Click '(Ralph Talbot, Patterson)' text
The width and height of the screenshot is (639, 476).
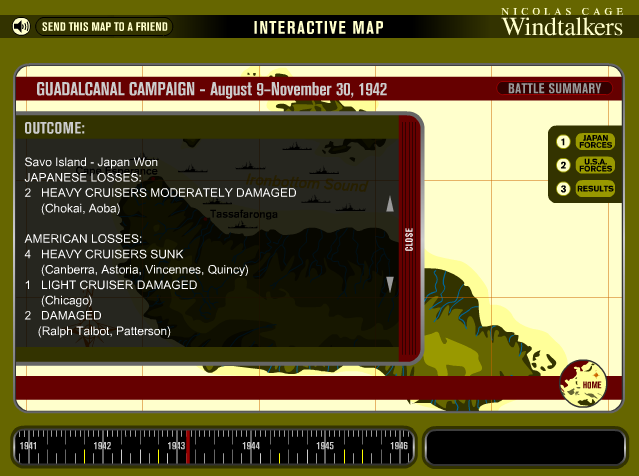pos(104,331)
